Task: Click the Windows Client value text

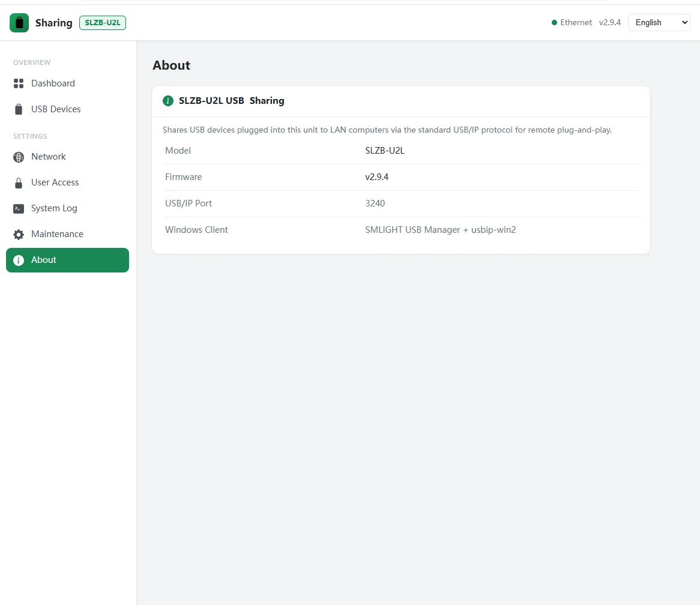Action: (441, 230)
